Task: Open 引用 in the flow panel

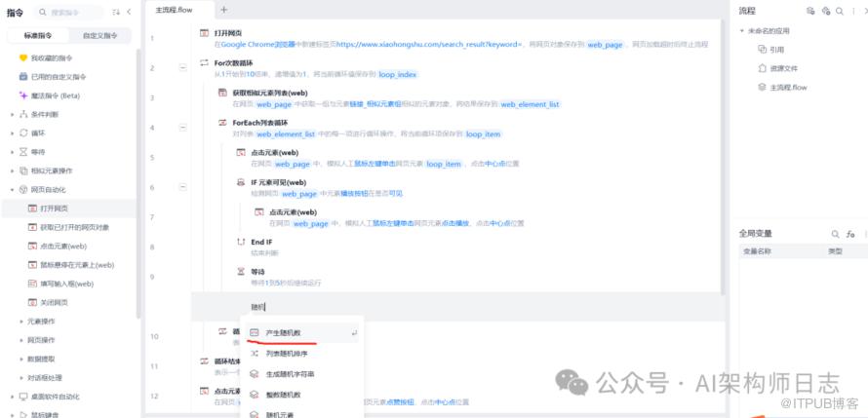Action: [x=771, y=50]
